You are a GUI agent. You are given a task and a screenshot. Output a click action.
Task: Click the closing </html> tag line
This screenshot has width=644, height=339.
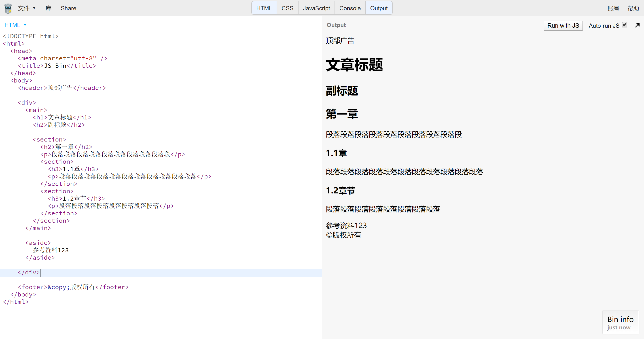(15, 302)
